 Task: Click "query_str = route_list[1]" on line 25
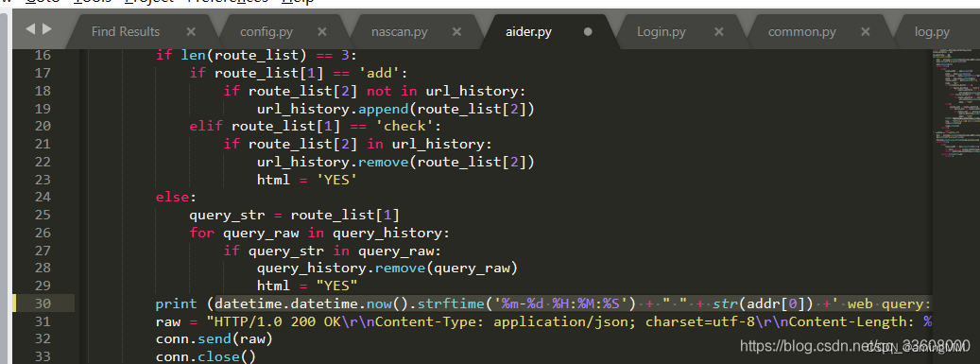pos(294,216)
